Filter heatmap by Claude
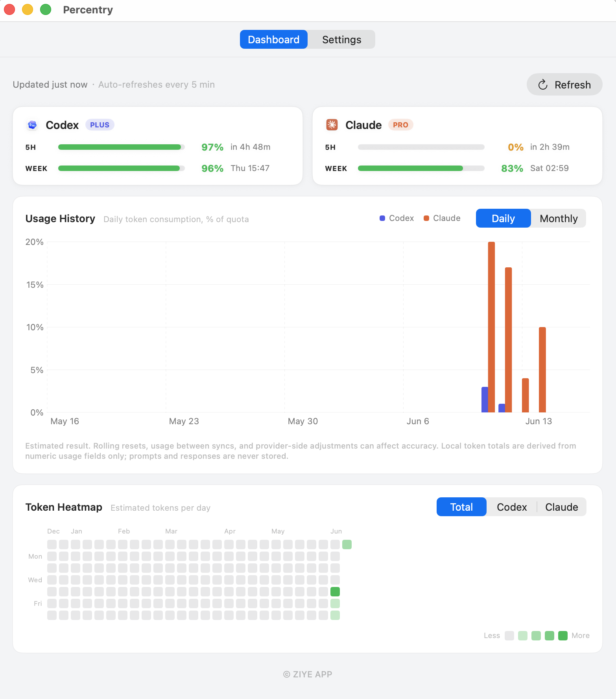The width and height of the screenshot is (616, 699). [x=561, y=507]
